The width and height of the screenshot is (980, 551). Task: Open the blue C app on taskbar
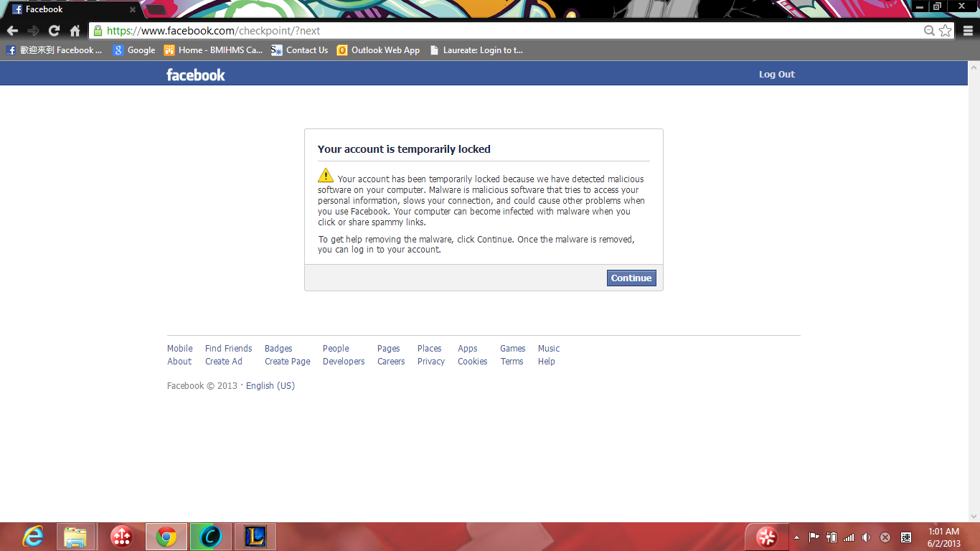point(211,537)
